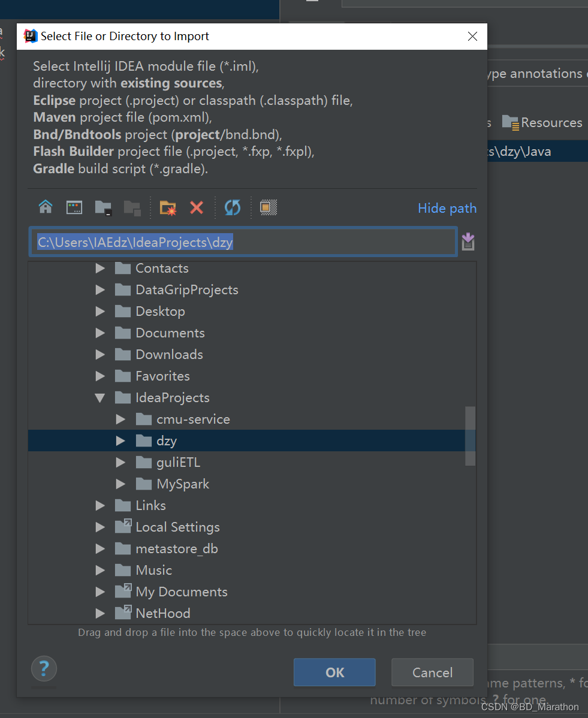Expand the dzy folder arrow
Viewport: 588px width, 718px height.
tap(120, 441)
